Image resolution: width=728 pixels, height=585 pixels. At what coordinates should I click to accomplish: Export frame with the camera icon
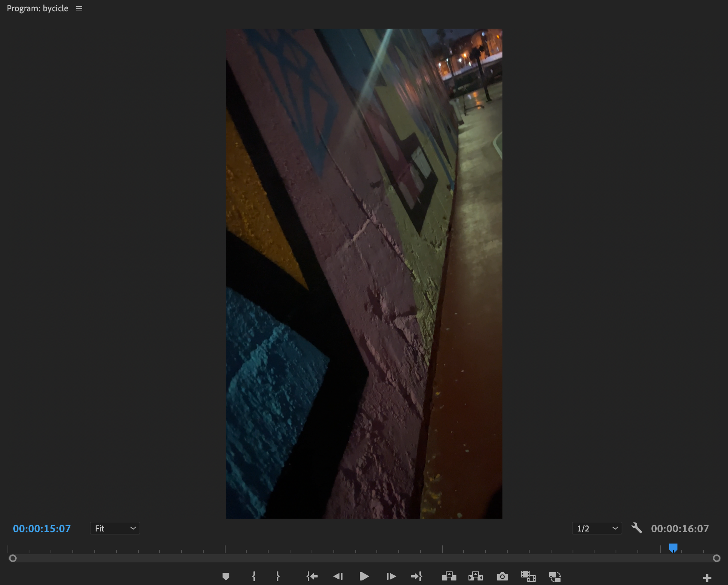(502, 576)
